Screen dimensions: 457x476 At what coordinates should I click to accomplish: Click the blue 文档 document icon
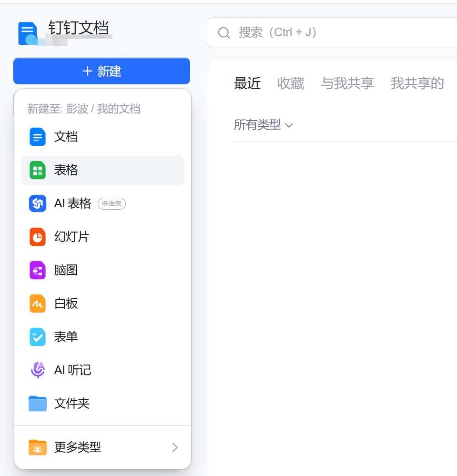38,137
